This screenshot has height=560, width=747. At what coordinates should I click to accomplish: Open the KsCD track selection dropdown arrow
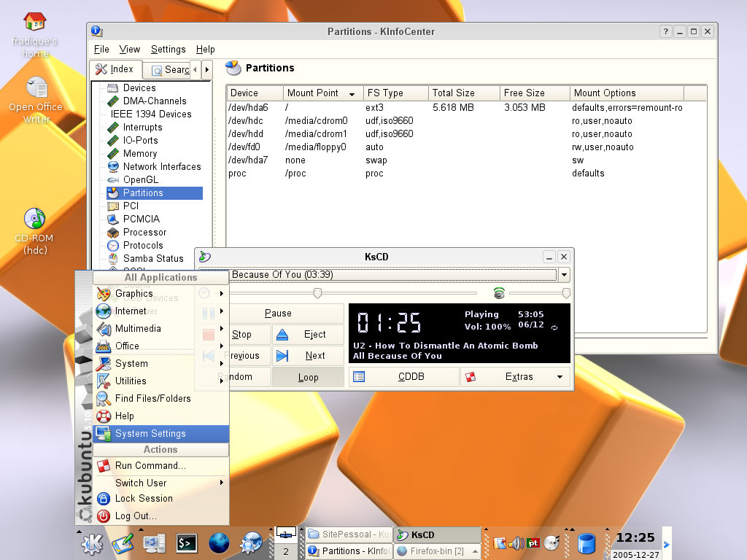(x=564, y=275)
